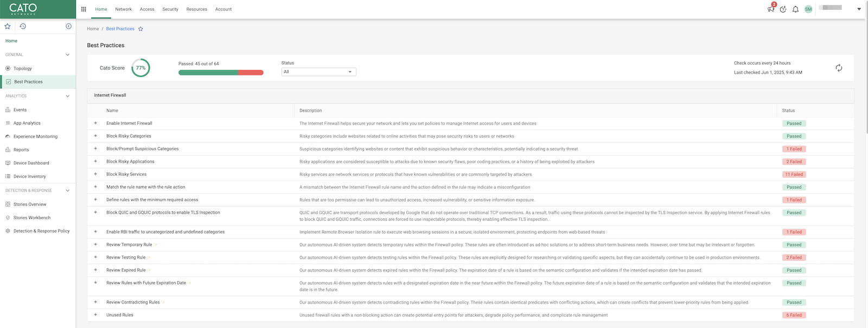Open the Account top menu
868x328 pixels.
[224, 9]
